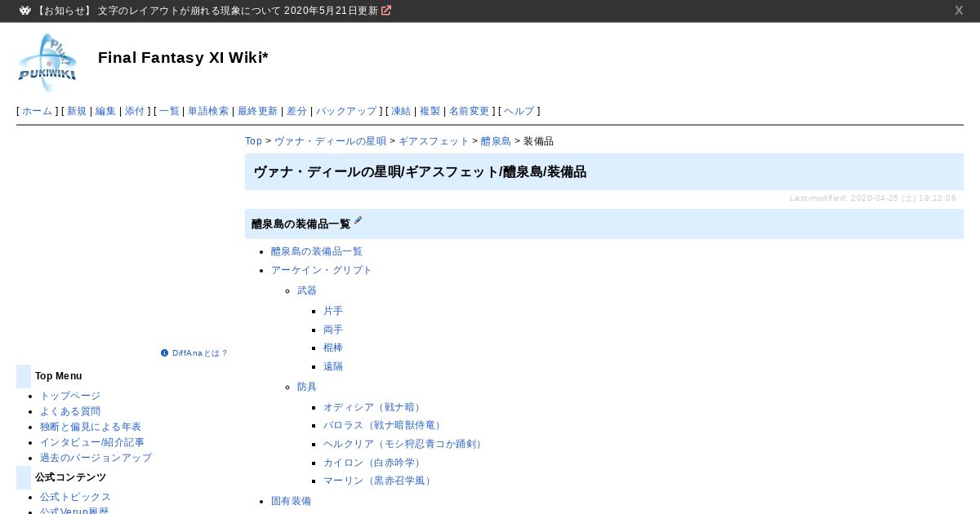The width and height of the screenshot is (980, 514).
Task: Click the PukiWiki logo image
Action: 47,63
